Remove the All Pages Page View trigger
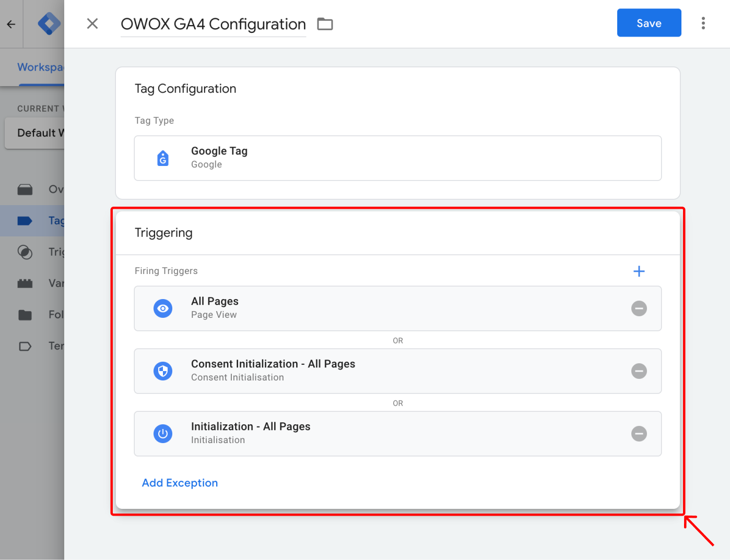This screenshot has height=560, width=730. (639, 308)
